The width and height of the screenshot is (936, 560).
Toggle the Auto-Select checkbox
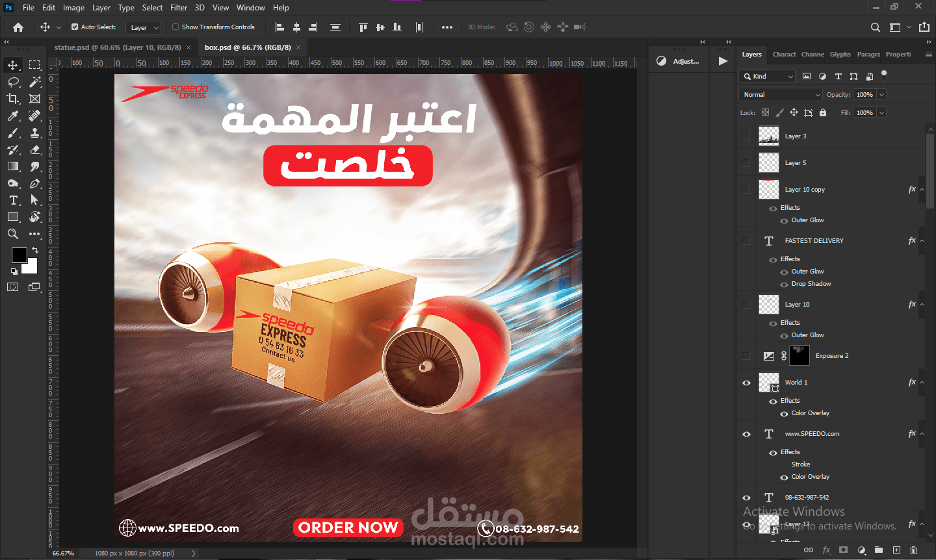[x=75, y=27]
